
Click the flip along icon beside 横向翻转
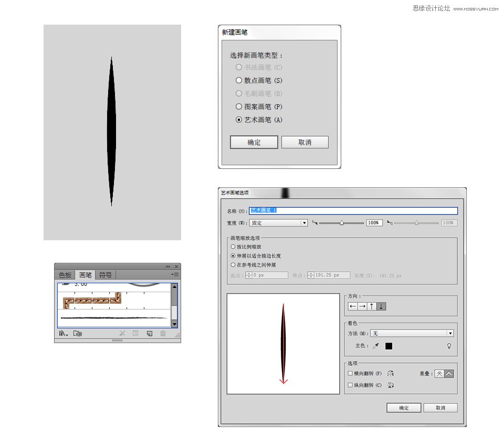(x=391, y=374)
